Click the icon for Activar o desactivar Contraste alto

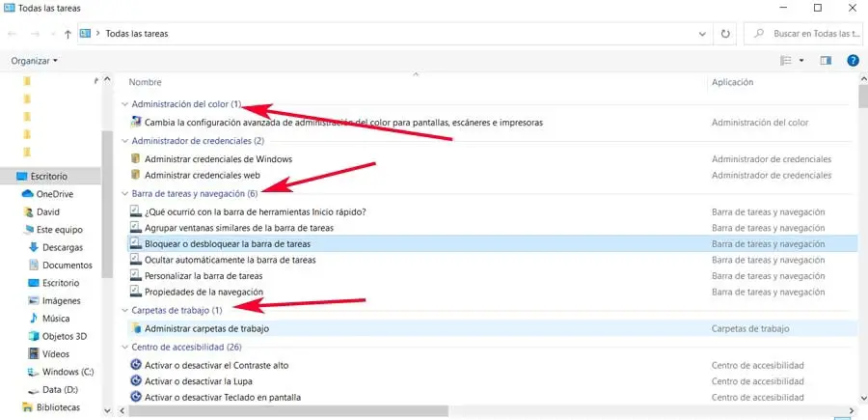tap(136, 365)
